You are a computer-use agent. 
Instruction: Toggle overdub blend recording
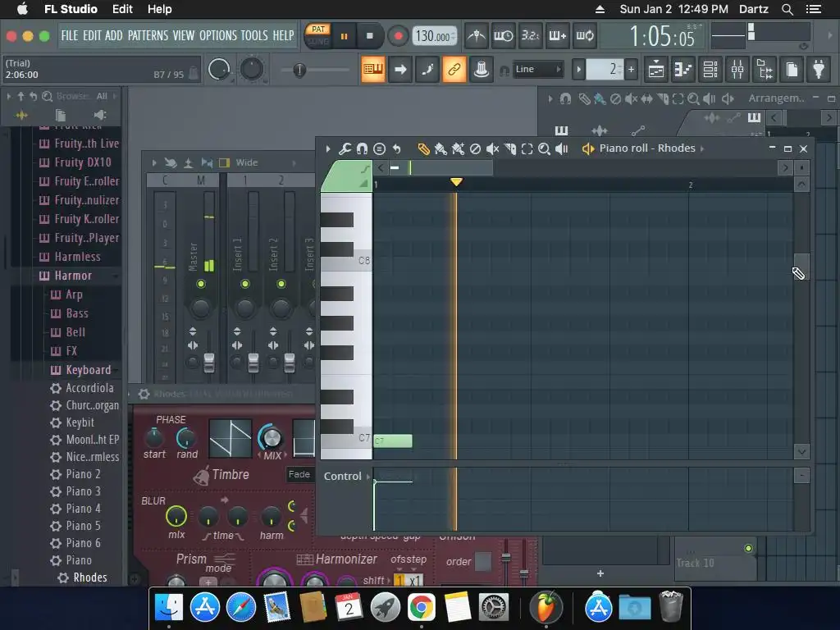(557, 36)
